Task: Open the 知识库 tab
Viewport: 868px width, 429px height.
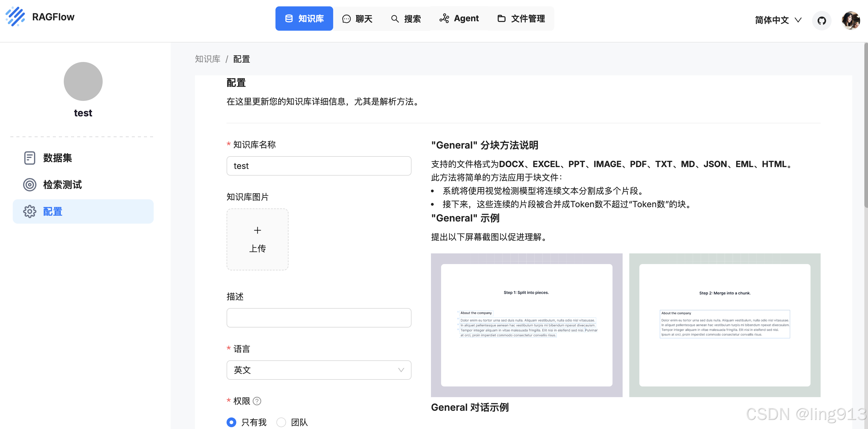Action: 304,19
